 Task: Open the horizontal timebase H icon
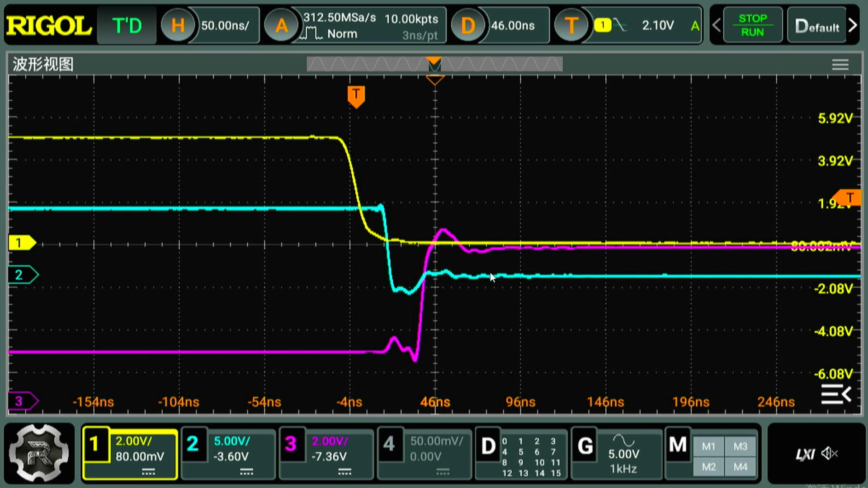coord(178,26)
